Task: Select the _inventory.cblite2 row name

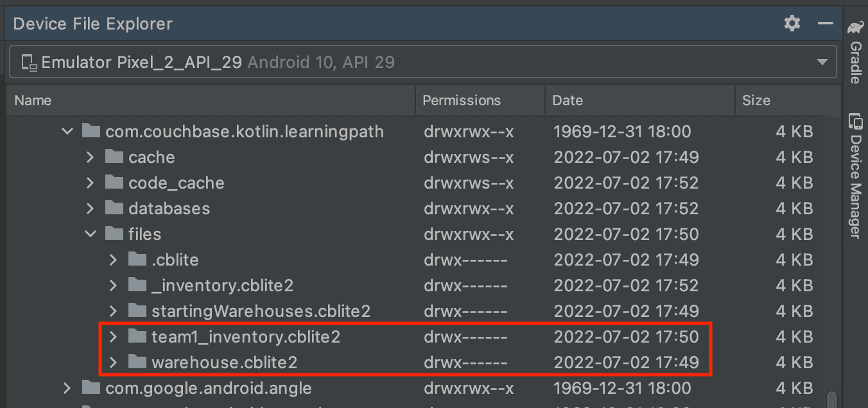Action: [x=222, y=285]
